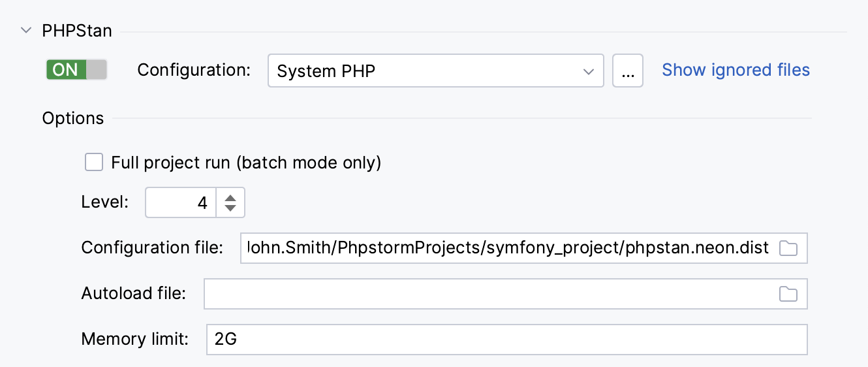Click the ellipsis button next to Configuration

(x=627, y=71)
